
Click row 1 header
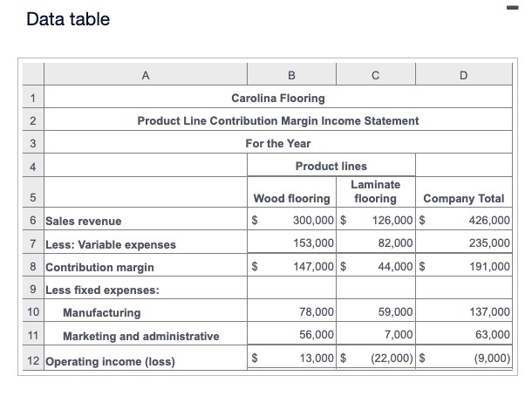pos(33,98)
